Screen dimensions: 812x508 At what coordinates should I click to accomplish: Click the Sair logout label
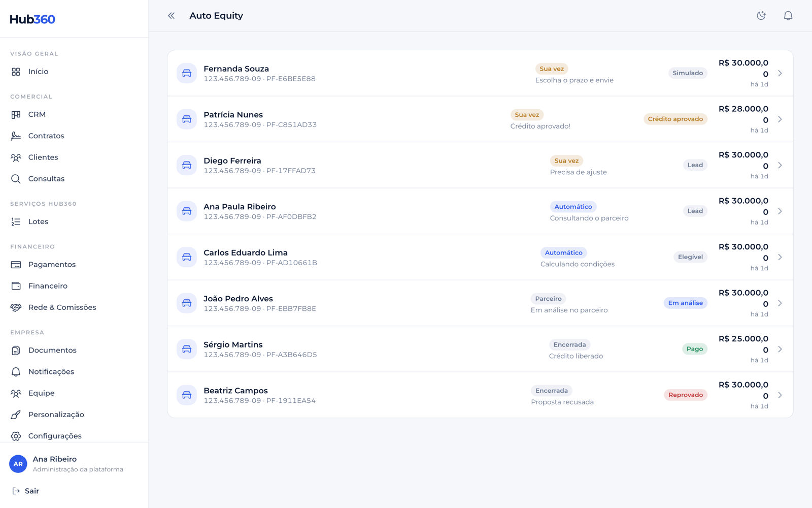tap(32, 491)
